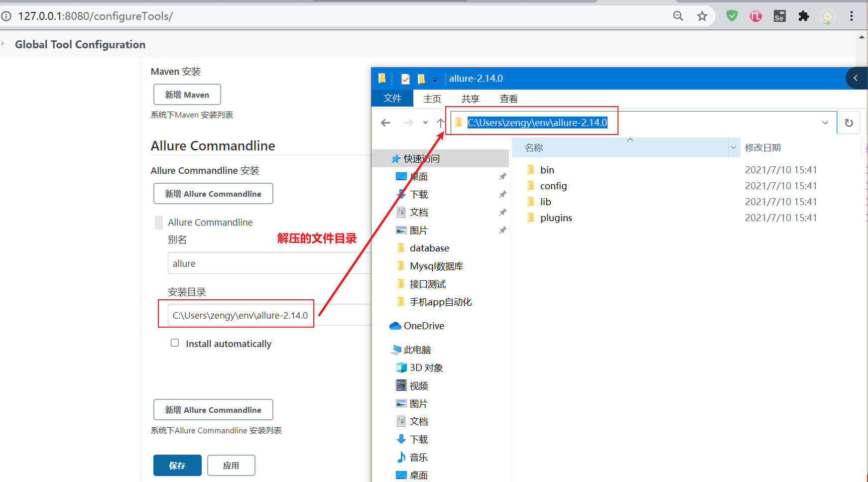Click the upper 新增 Allure Commandline button
The height and width of the screenshot is (482, 868).
click(x=213, y=194)
